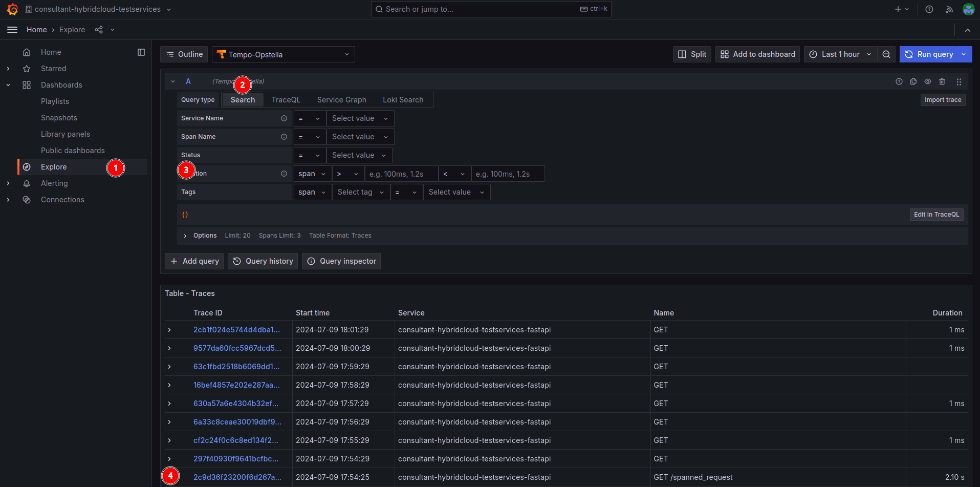Viewport: 980px width, 487px height.
Task: Open Playlists page
Action: [x=55, y=101]
